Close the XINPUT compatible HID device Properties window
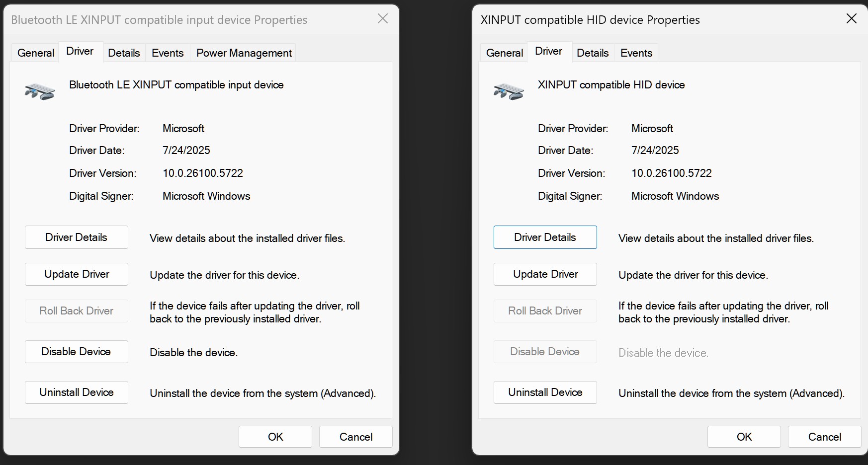Screen dimensions: 868x465 point(852,19)
